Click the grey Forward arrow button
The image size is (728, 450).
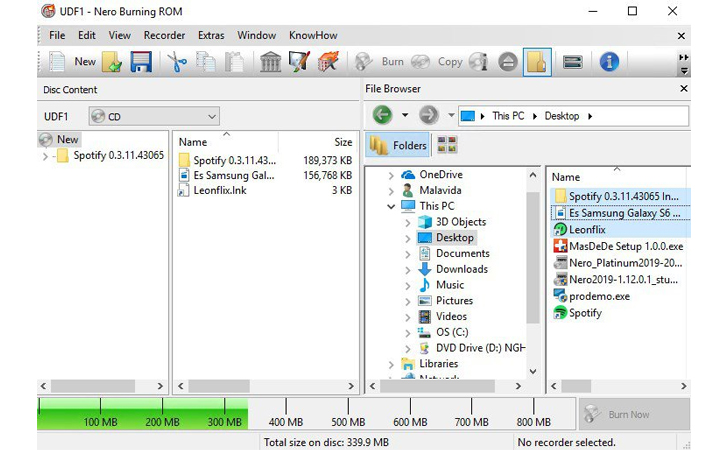coord(429,115)
